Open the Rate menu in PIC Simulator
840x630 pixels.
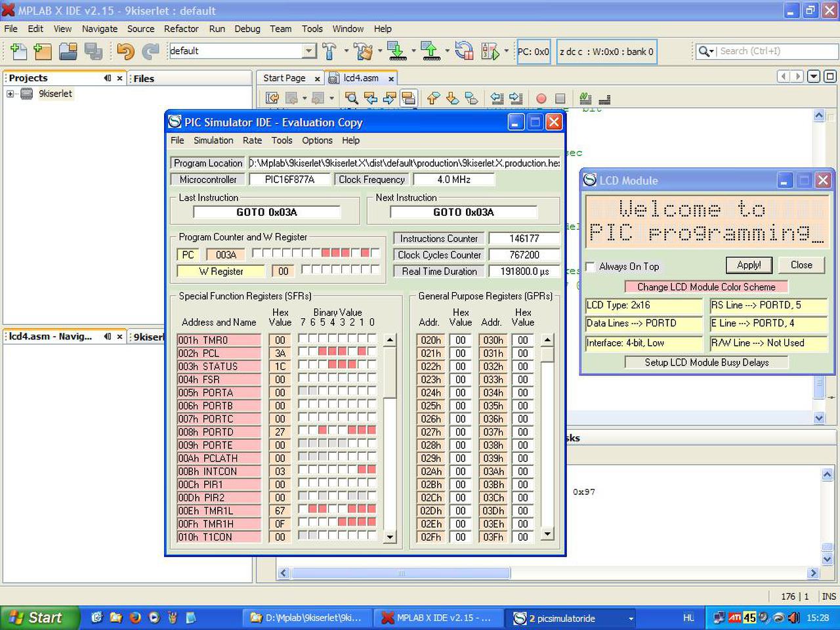click(x=252, y=140)
